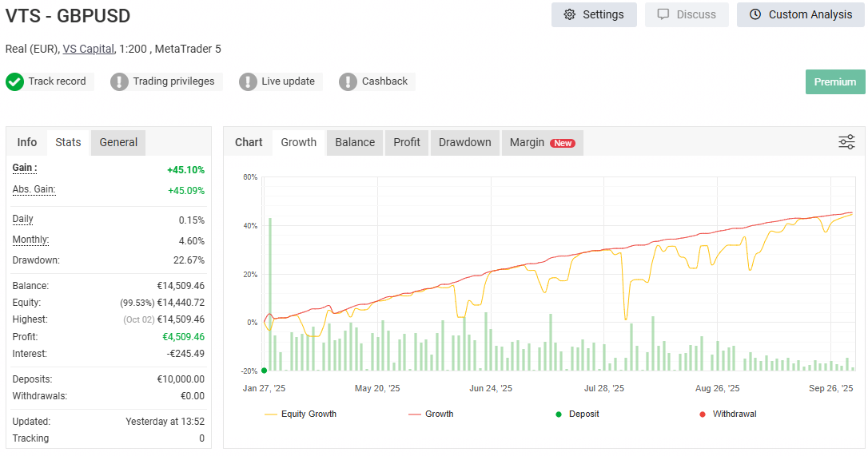Viewport: 868px width, 456px height.
Task: Toggle Withdrawal markers in chart legend
Action: tap(727, 414)
